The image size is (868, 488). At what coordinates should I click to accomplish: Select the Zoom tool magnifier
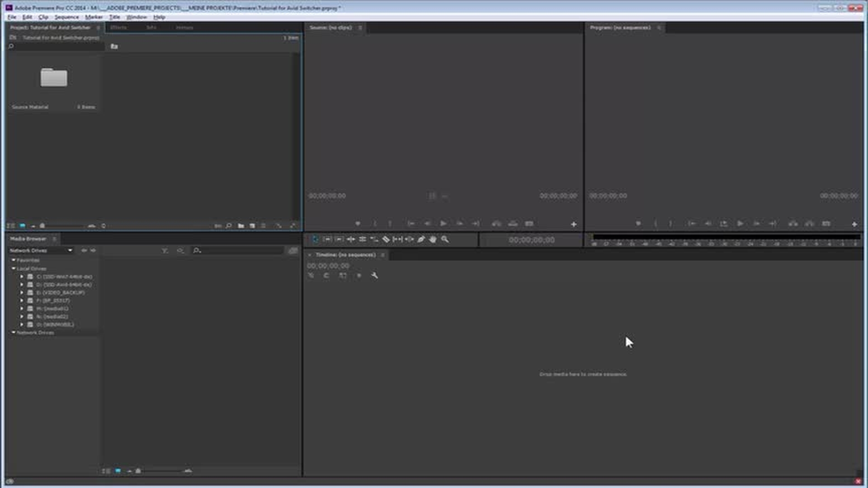(x=445, y=239)
